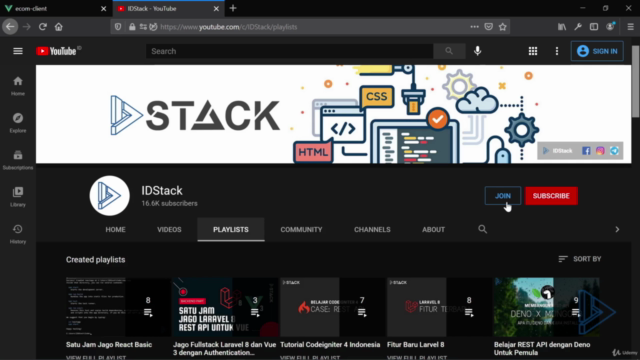Click the Sign In button

coord(597,51)
